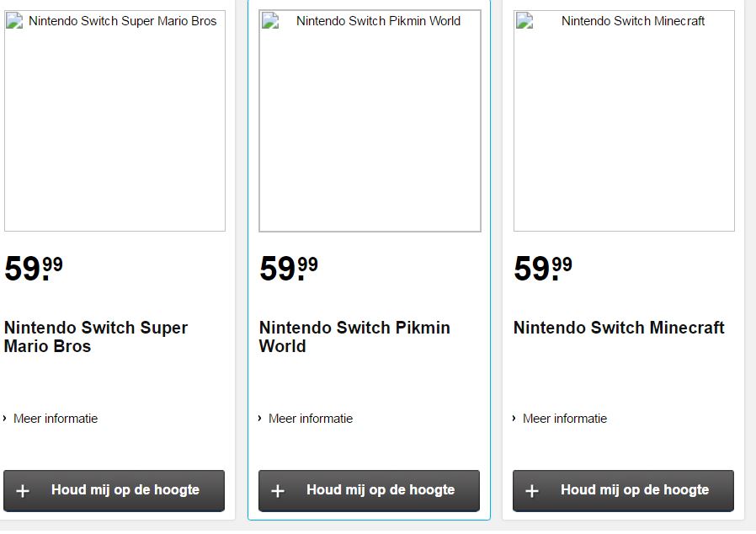Image resolution: width=756 pixels, height=534 pixels.
Task: Click the broken image icon on Minecraft card
Action: (x=524, y=20)
